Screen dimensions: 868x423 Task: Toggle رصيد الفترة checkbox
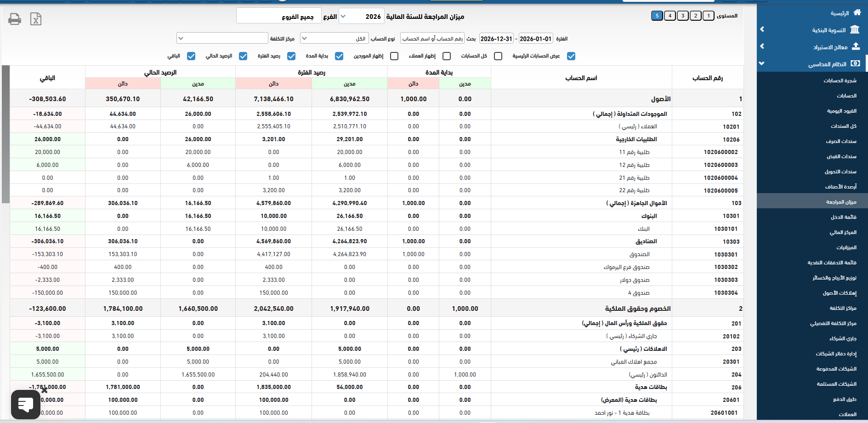click(291, 56)
